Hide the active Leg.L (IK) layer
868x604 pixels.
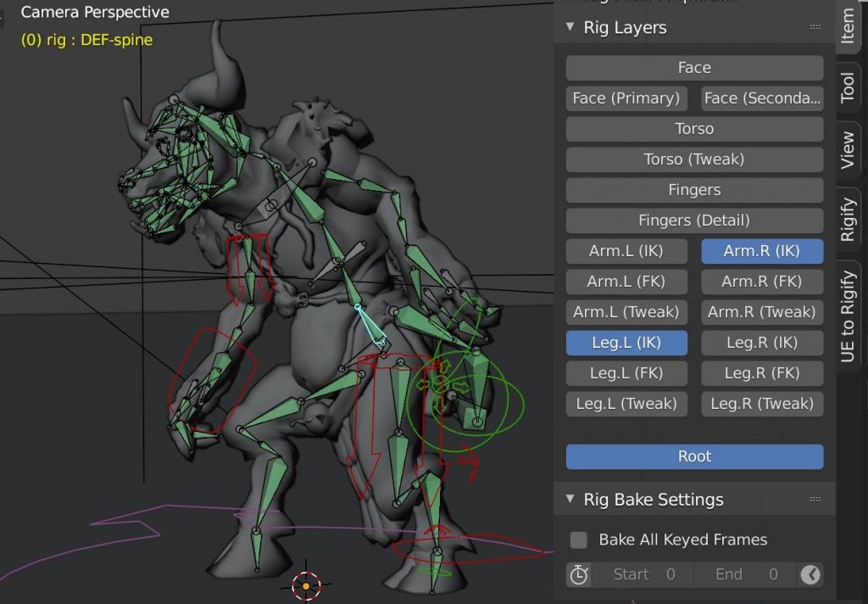coord(626,343)
